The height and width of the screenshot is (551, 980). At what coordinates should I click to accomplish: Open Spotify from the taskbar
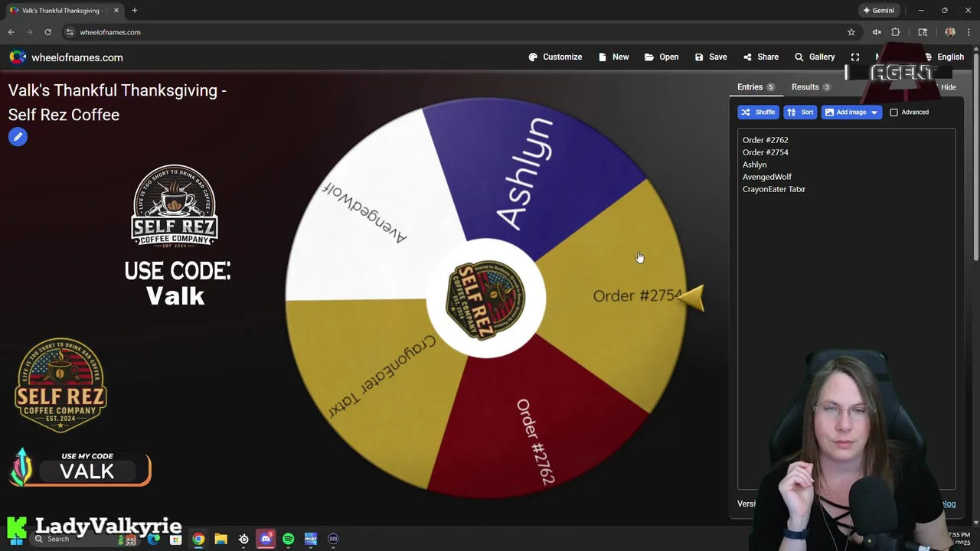pyautogui.click(x=288, y=539)
